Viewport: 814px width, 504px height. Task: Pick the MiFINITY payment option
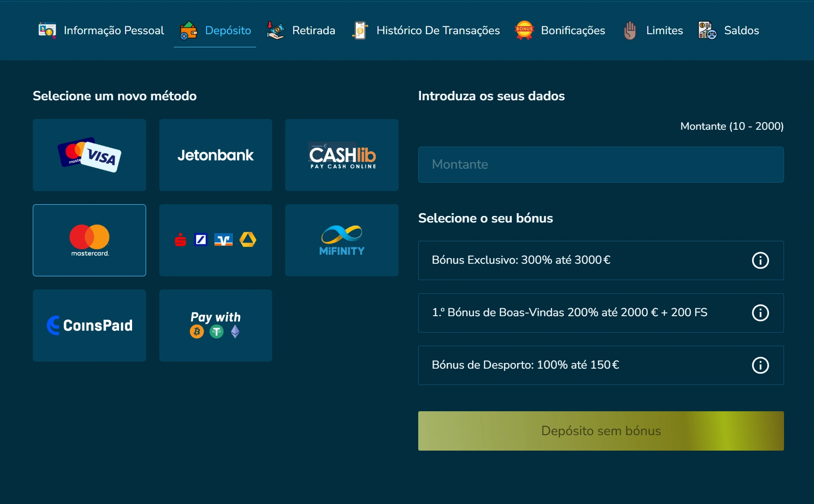click(341, 240)
